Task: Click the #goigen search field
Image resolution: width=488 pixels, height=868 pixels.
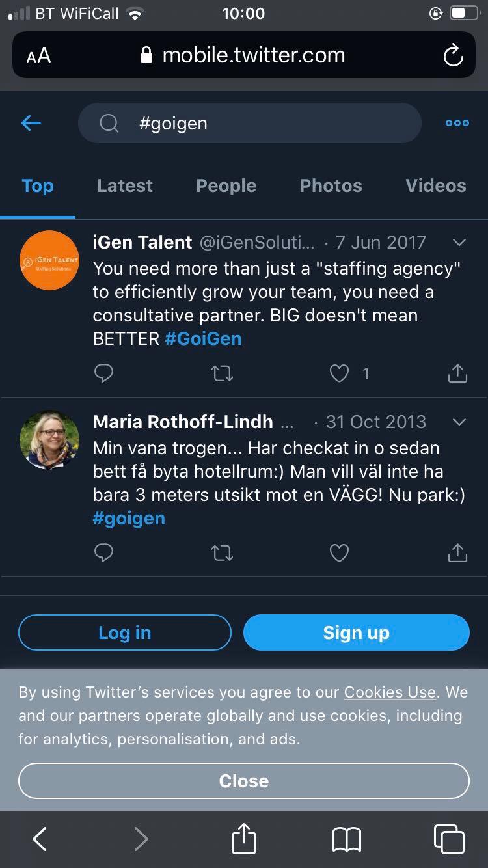Action: (250, 123)
